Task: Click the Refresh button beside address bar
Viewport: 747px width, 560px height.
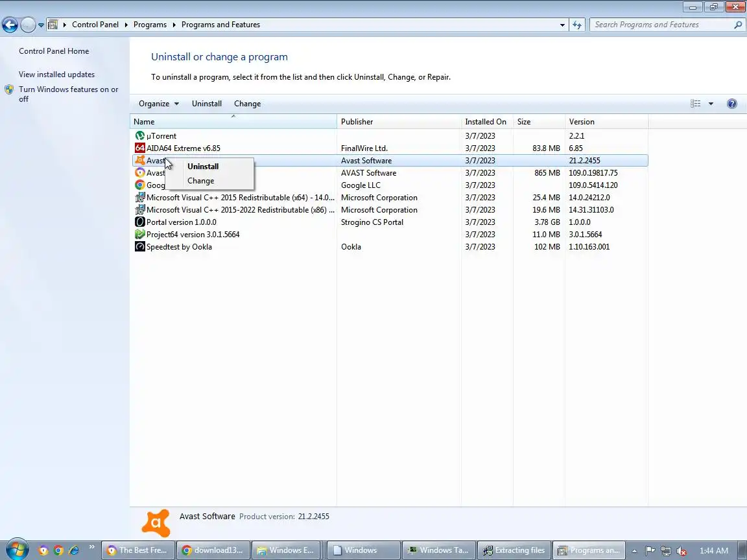Action: [577, 25]
